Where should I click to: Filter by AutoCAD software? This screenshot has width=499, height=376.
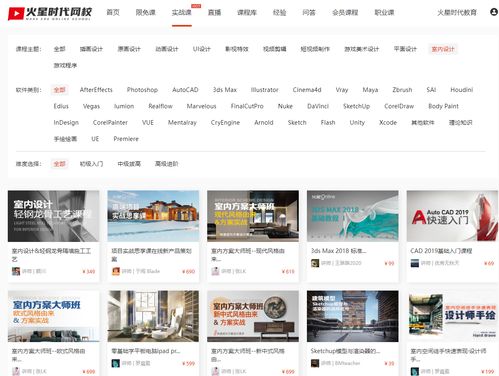(185, 90)
